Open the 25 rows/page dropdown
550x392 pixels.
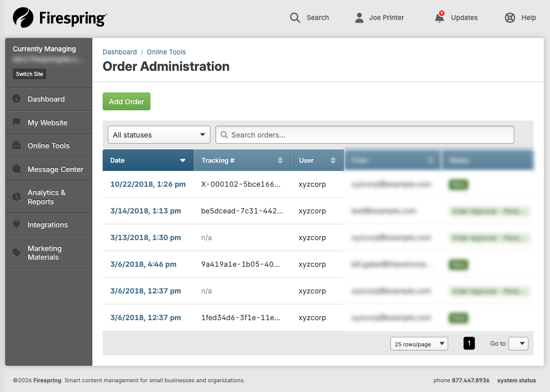point(419,344)
